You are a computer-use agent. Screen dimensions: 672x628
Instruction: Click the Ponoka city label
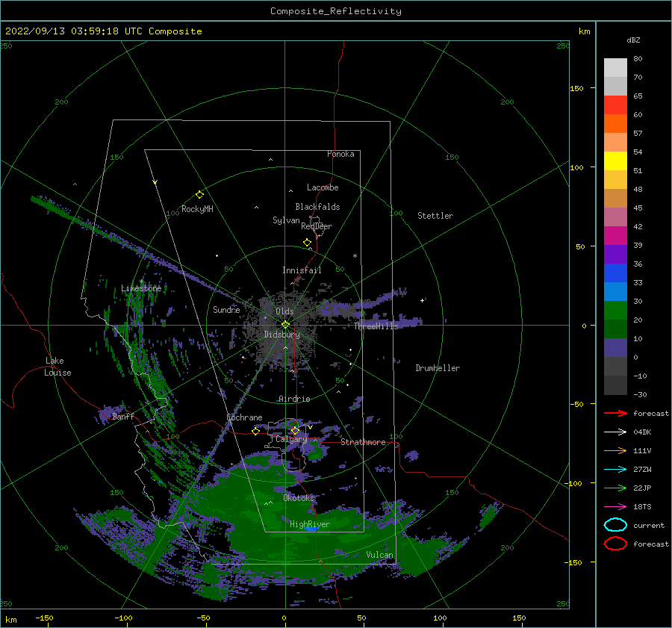[x=340, y=154]
